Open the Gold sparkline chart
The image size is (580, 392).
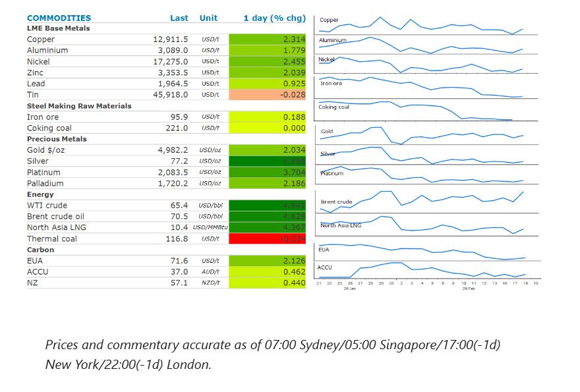tap(426, 135)
